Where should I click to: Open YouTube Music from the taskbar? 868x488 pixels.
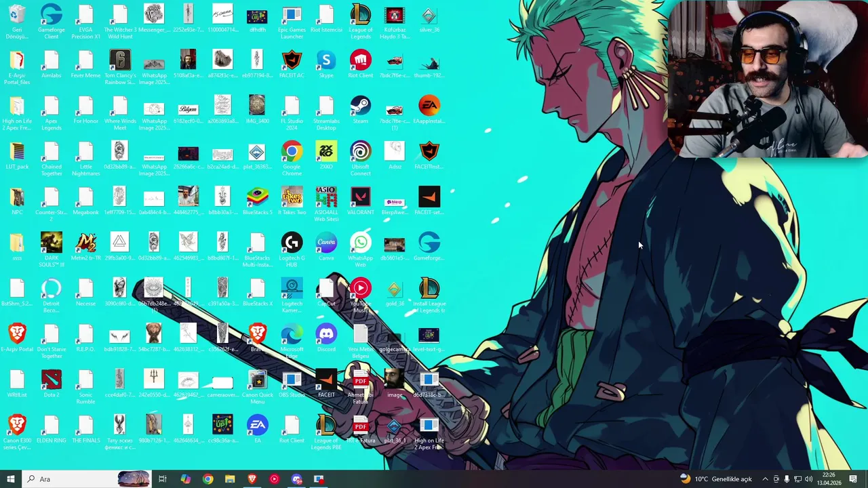[x=274, y=479]
